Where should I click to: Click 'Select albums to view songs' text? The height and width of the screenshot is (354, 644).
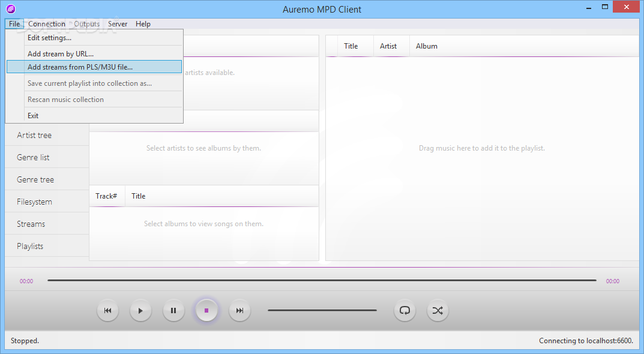click(203, 223)
